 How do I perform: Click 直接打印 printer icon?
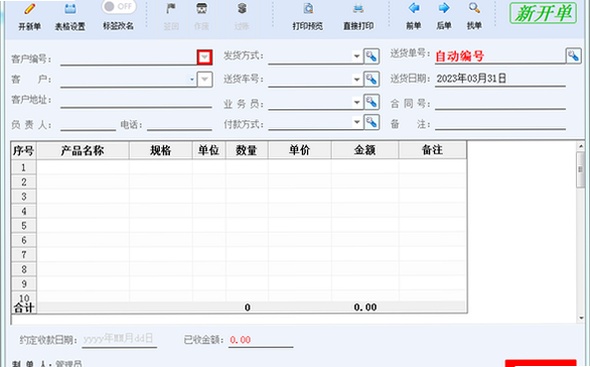tap(358, 9)
